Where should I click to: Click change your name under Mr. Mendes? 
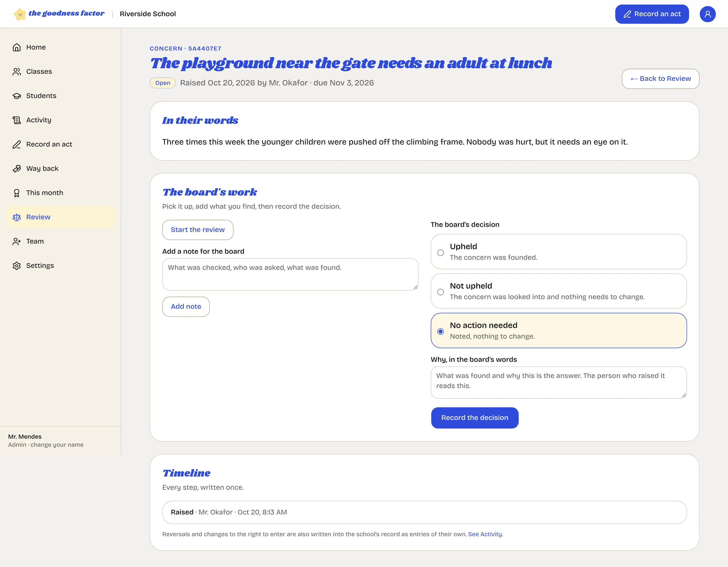(57, 445)
